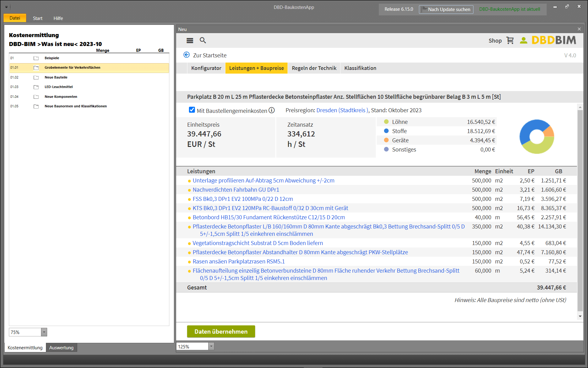Click Nach Update suchen button

(446, 9)
